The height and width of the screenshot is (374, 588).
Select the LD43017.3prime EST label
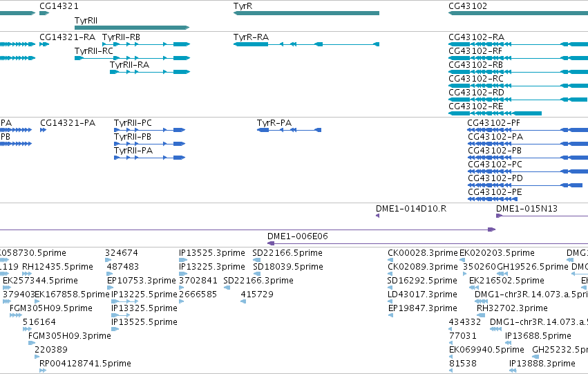422,295
